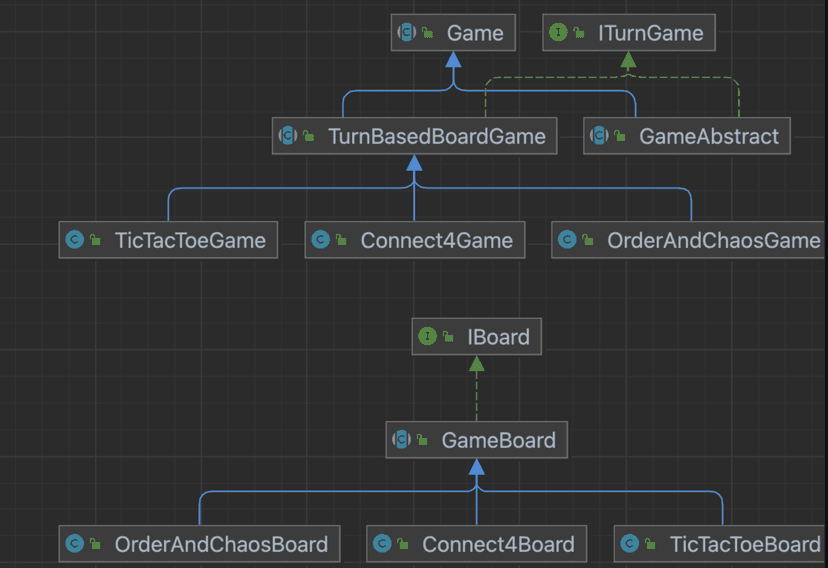
Task: Click the green interface icon on IBoard
Action: 428,337
